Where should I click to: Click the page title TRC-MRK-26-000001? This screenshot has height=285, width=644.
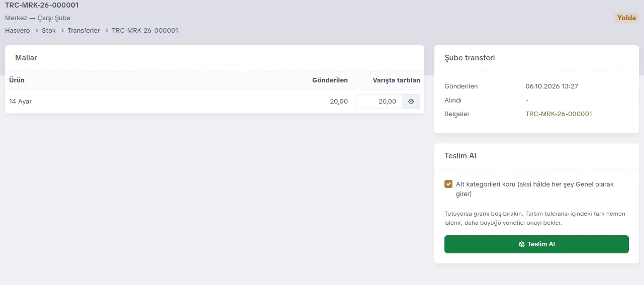tap(42, 6)
